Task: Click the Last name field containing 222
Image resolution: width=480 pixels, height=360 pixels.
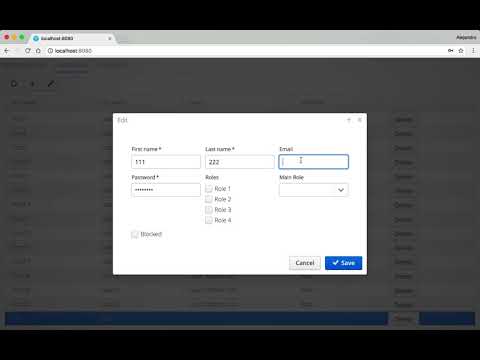Action: tap(240, 162)
